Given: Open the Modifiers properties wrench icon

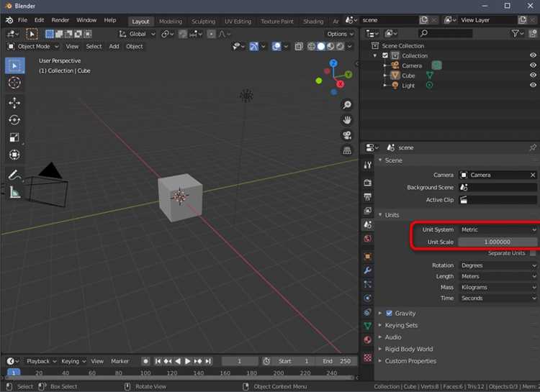Looking at the screenshot, I should 367,270.
